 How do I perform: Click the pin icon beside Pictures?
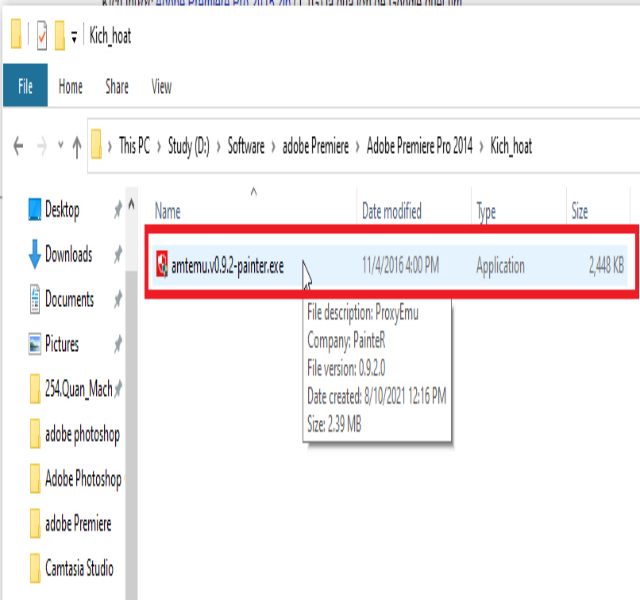pos(118,344)
